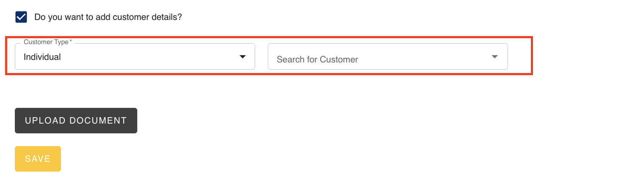Save the form with the yellow Save button

pos(38,159)
